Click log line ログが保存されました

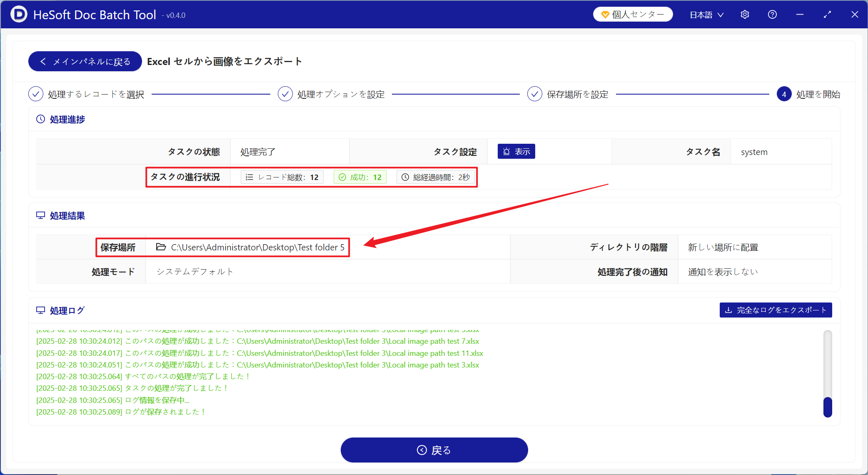point(122,412)
